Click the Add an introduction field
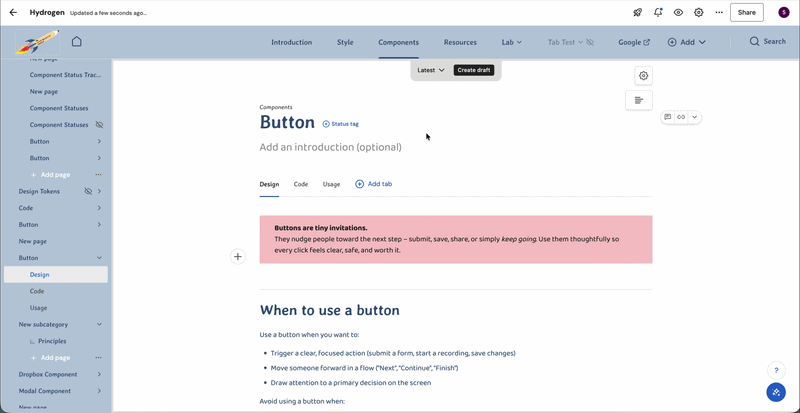800x413 pixels. 331,147
